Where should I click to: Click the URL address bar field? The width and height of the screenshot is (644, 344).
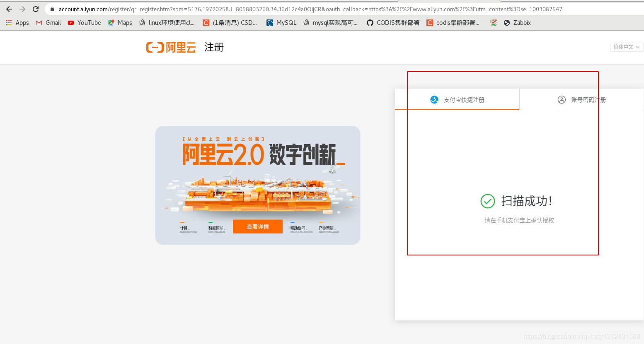click(x=344, y=9)
